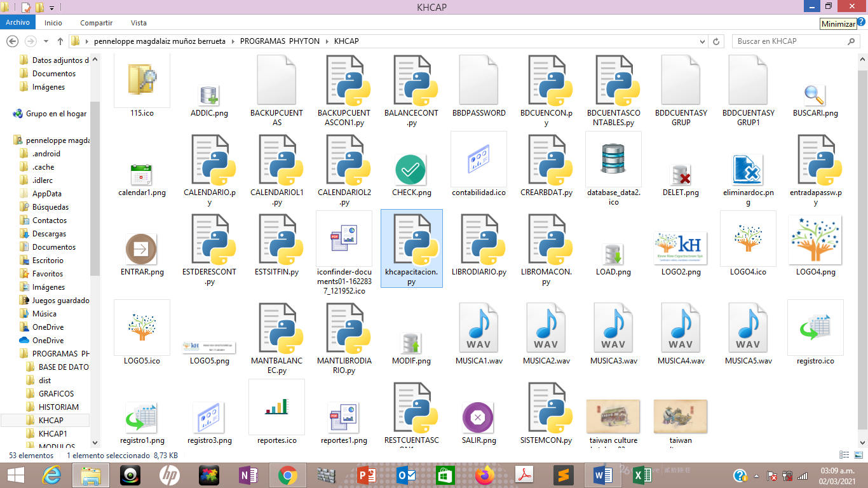Select SALIR.png purple exit icon
The width and height of the screenshot is (868, 488).
tap(478, 418)
